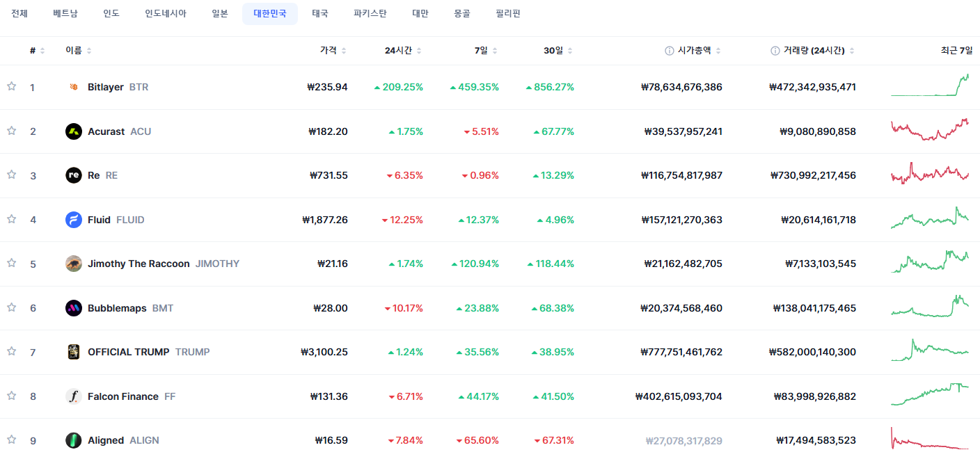Click Bubblemaps volume ₩138,041,175,465
This screenshot has height=459, width=980.
814,308
